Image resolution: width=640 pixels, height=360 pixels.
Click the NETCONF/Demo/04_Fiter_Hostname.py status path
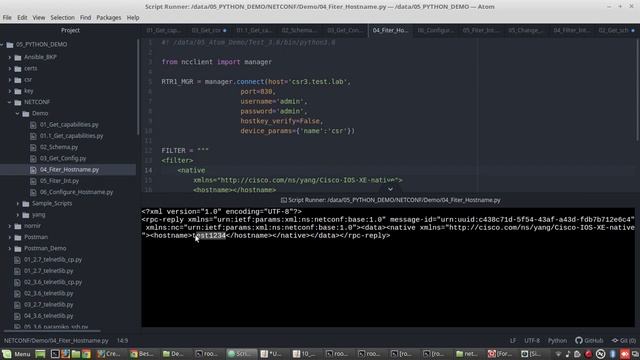(56, 340)
